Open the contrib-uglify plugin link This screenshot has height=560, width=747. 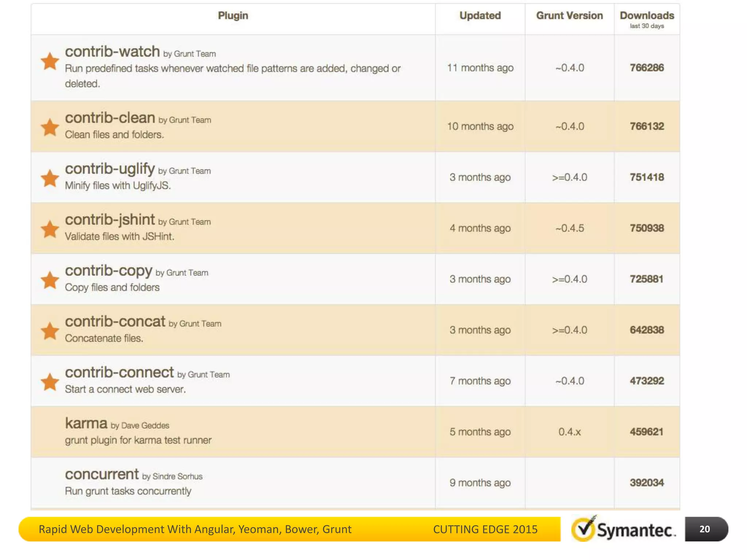pyautogui.click(x=110, y=169)
